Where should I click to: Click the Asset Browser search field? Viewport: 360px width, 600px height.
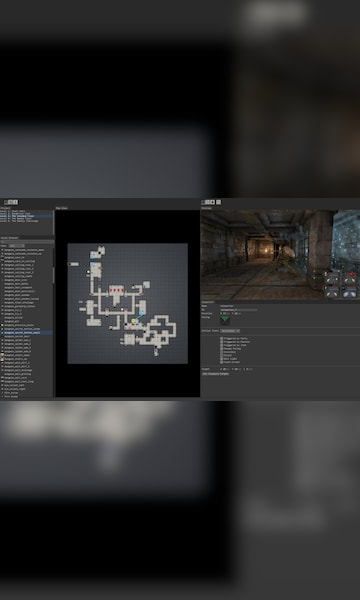(x=27, y=241)
